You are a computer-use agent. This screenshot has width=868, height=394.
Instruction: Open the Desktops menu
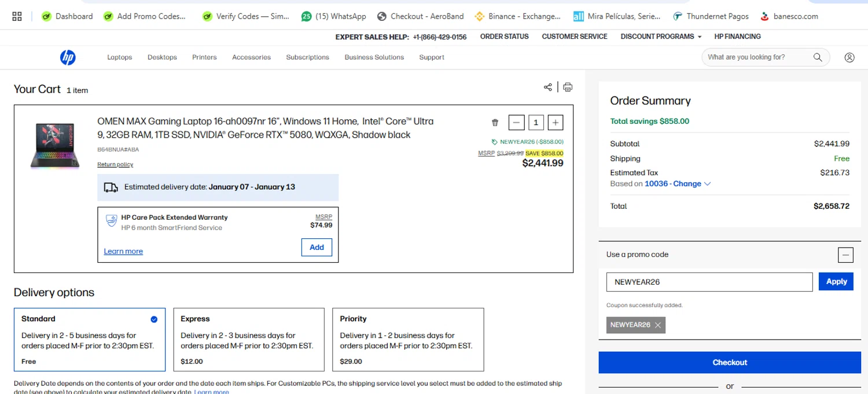point(162,57)
